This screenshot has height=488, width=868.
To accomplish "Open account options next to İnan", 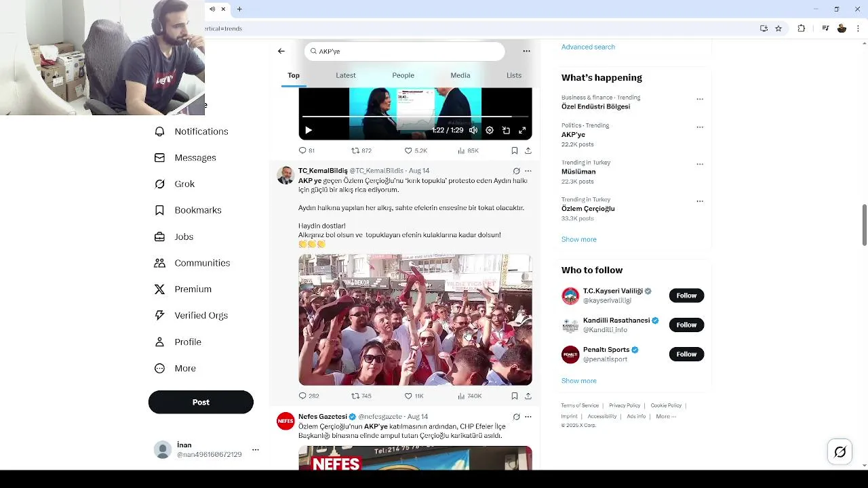I will [x=256, y=449].
